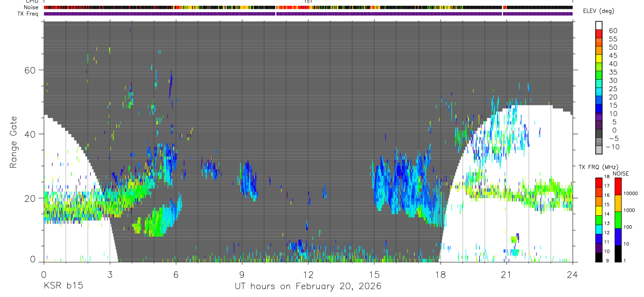The image size is (644, 297).
Task: Click the blue echo patch near 9 UT
Action: point(248,181)
